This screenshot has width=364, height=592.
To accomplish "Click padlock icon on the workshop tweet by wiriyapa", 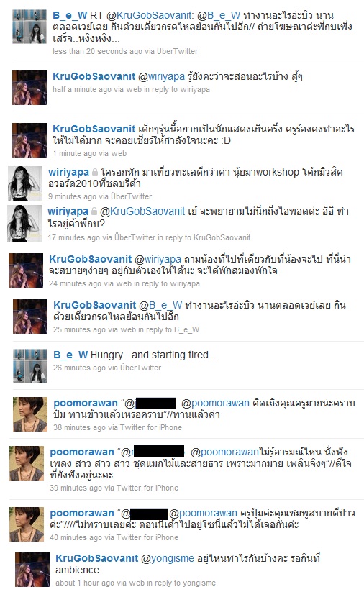I will (x=95, y=172).
